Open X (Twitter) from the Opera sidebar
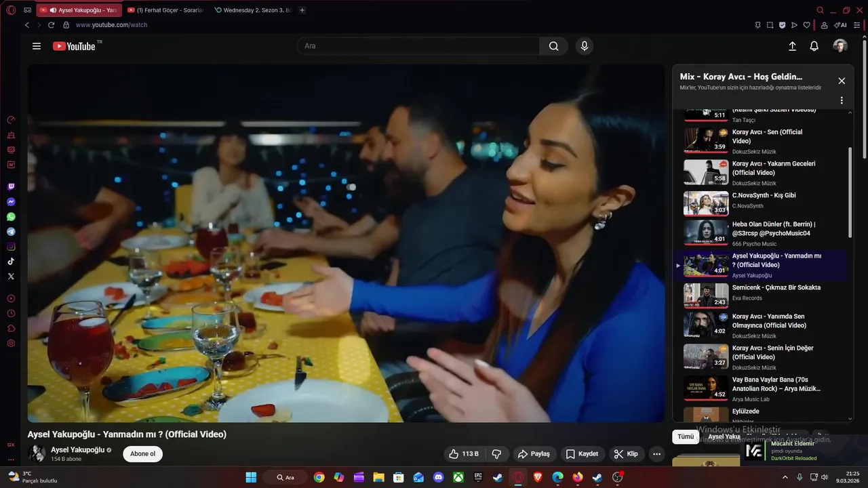Screen dimensions: 868x488 tap(11, 277)
